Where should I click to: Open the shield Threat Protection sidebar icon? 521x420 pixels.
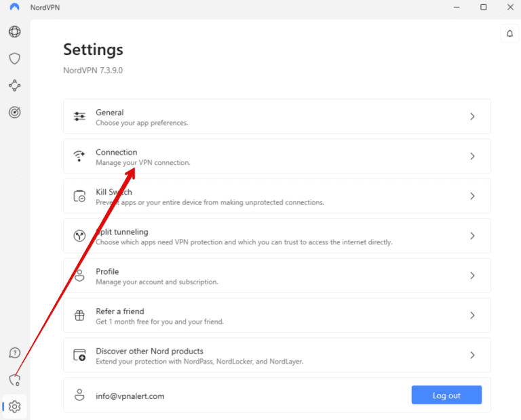point(14,58)
